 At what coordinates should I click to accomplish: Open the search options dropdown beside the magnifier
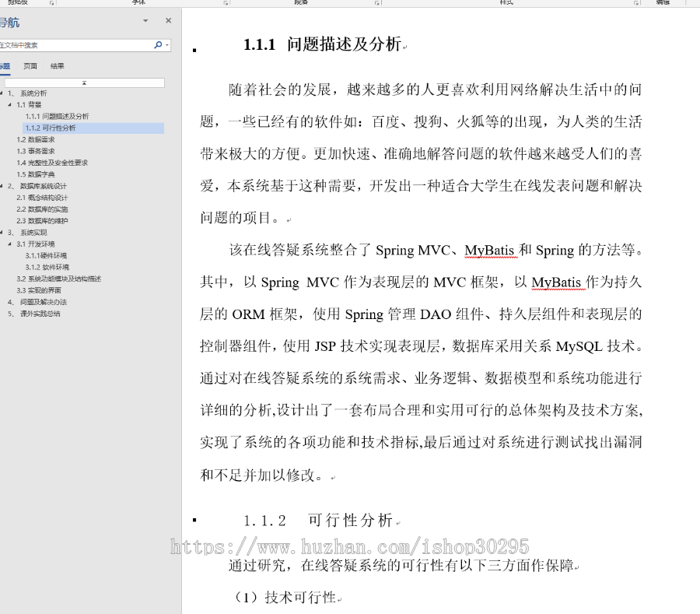[167, 44]
